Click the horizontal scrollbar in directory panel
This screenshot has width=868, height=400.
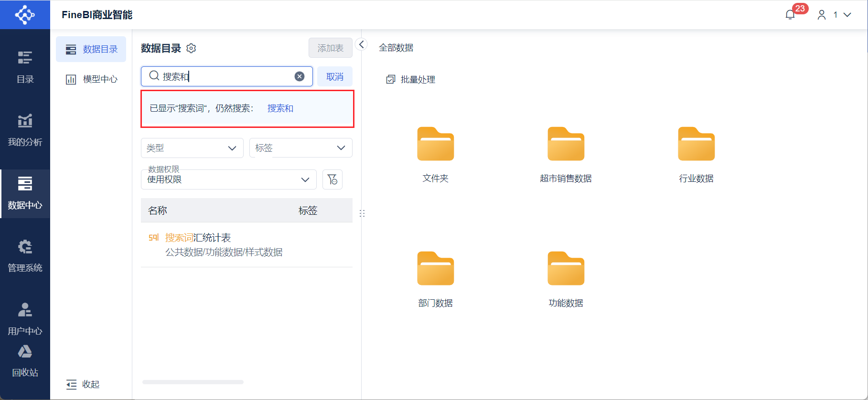(x=193, y=382)
